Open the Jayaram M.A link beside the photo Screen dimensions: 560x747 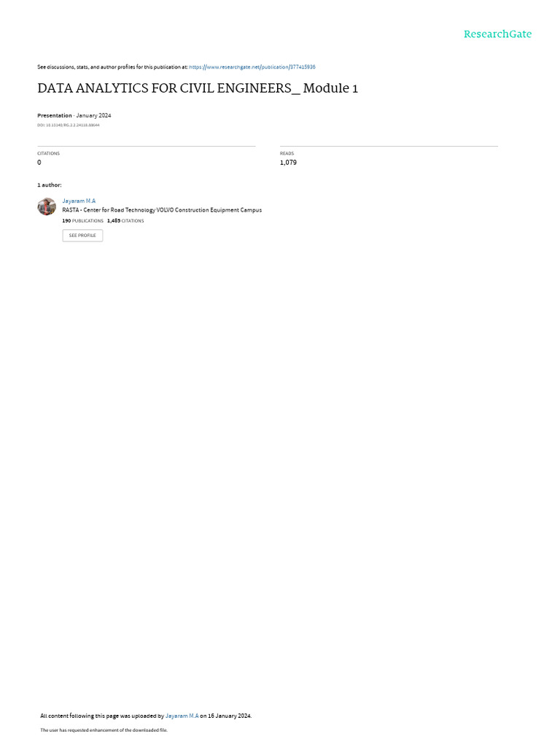pyautogui.click(x=79, y=201)
